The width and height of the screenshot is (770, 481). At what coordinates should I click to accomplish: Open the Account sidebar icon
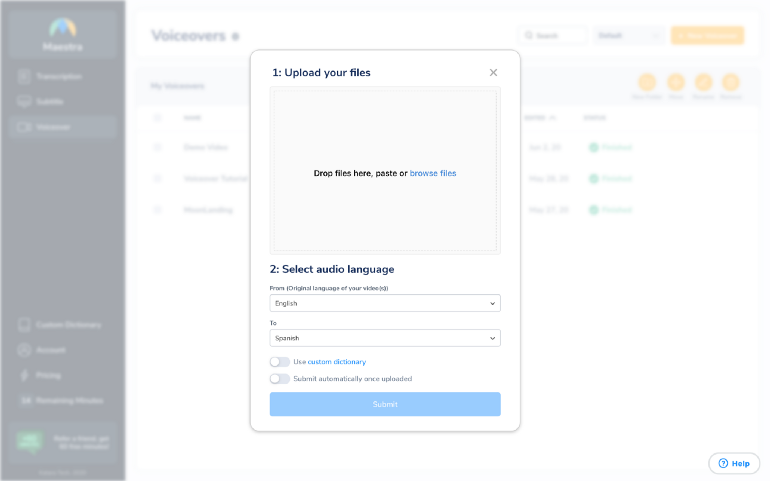click(x=24, y=350)
